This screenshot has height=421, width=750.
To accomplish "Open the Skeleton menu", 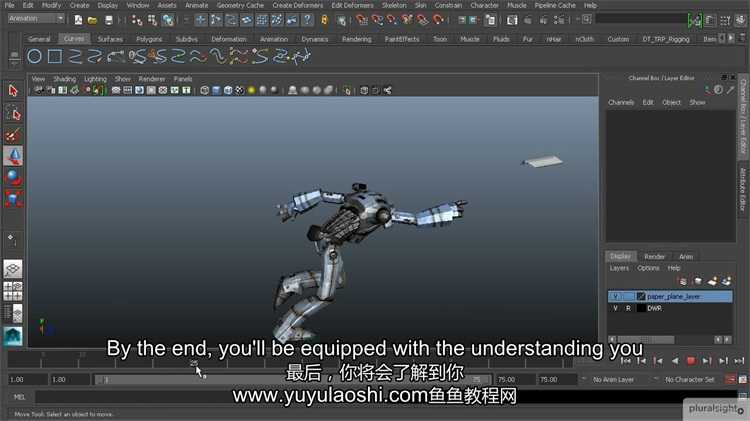I will click(394, 5).
